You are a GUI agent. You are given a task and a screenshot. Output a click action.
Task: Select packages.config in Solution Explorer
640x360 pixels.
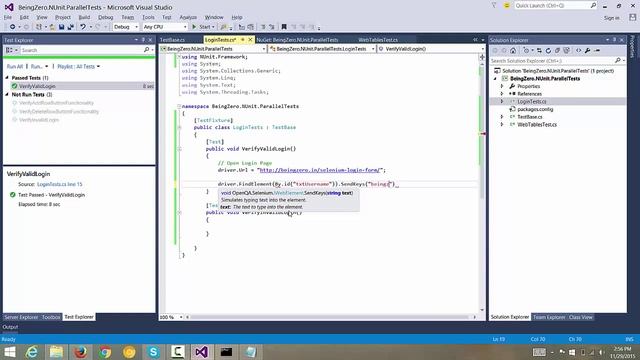point(535,109)
